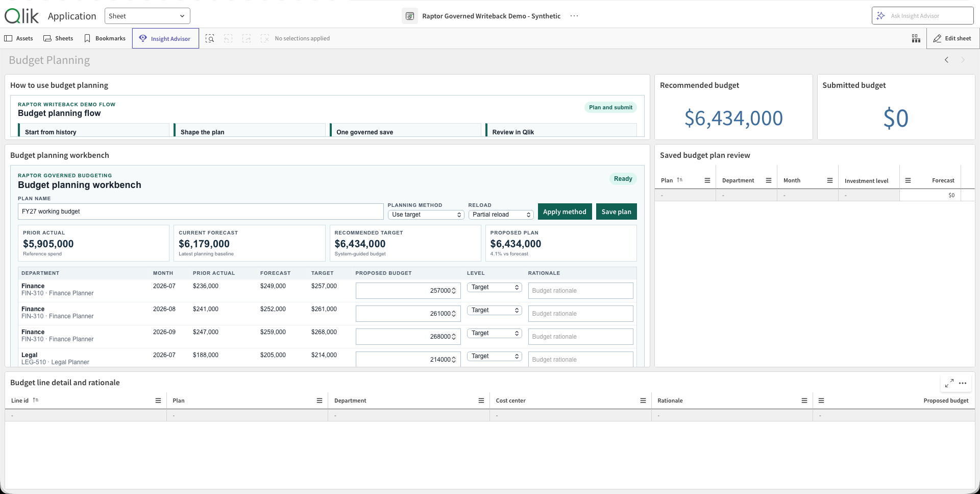Open Level dropdown for Legal 2026-07 row

(495, 356)
